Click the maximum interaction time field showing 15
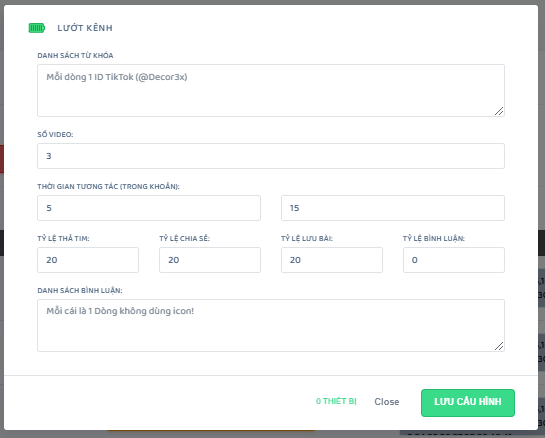 (393, 208)
